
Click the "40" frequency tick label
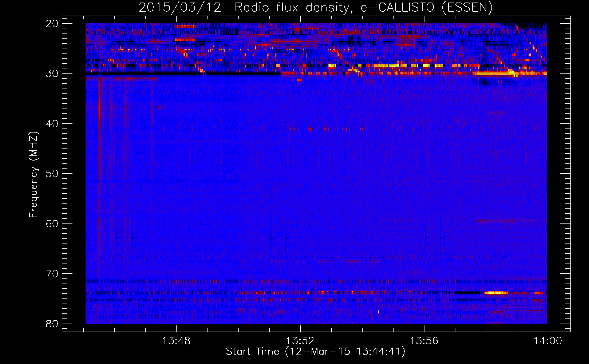pyautogui.click(x=52, y=124)
